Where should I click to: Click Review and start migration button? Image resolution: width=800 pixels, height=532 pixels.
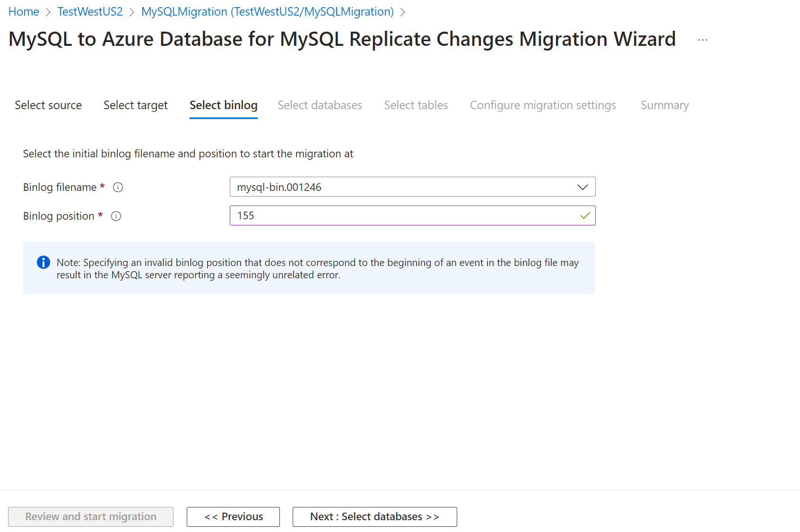pyautogui.click(x=91, y=517)
